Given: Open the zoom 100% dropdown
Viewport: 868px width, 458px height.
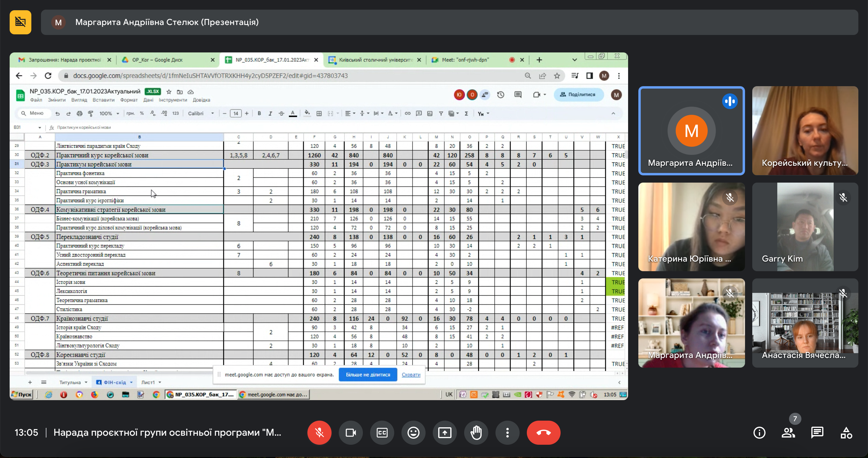Looking at the screenshot, I should [109, 114].
